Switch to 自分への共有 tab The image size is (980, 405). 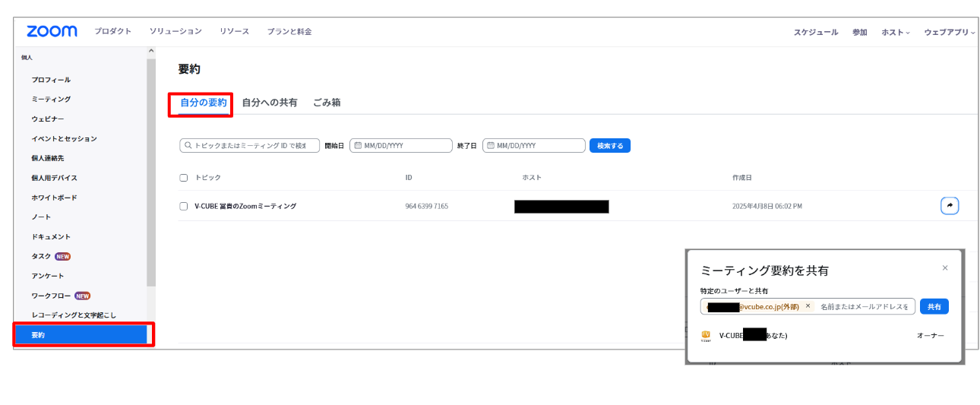pos(270,103)
